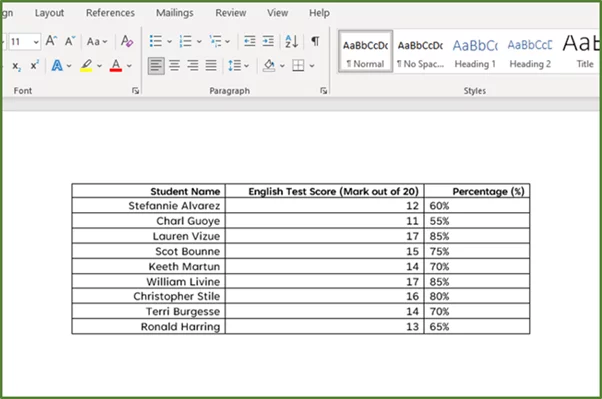Increase paragraph indent
Screen dimensions: 602x399
(268, 41)
